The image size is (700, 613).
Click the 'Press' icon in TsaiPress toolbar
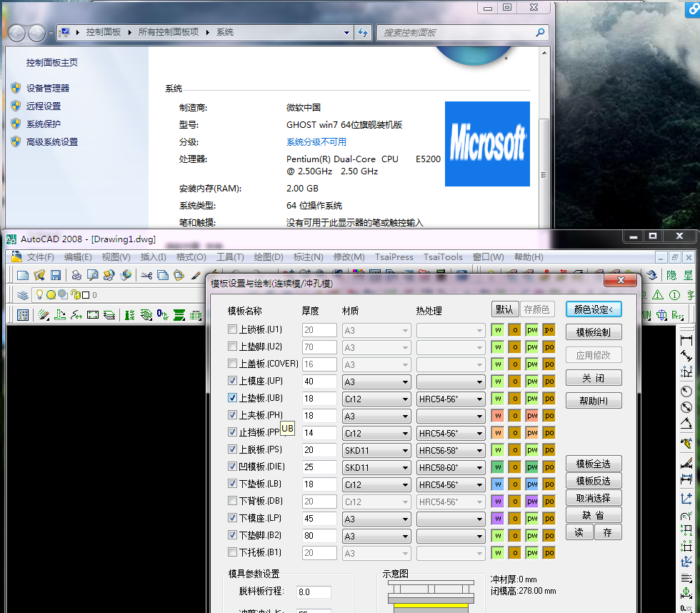pos(677,315)
